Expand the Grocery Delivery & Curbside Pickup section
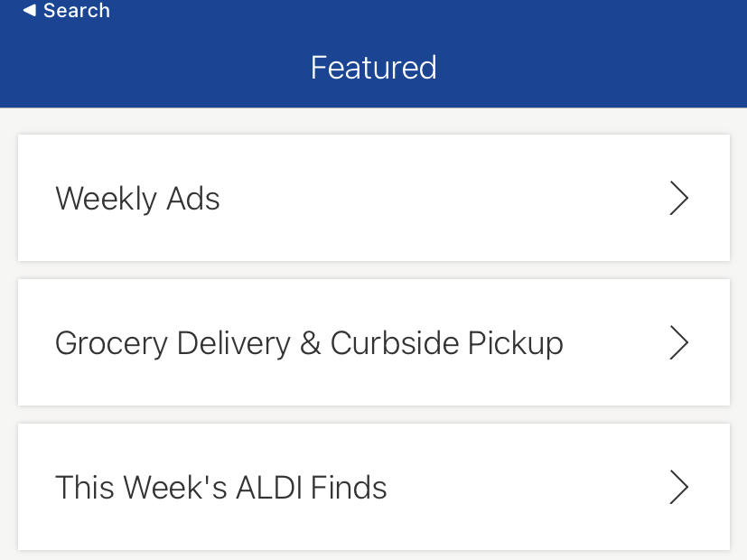Image resolution: width=747 pixels, height=560 pixels. 373,343
